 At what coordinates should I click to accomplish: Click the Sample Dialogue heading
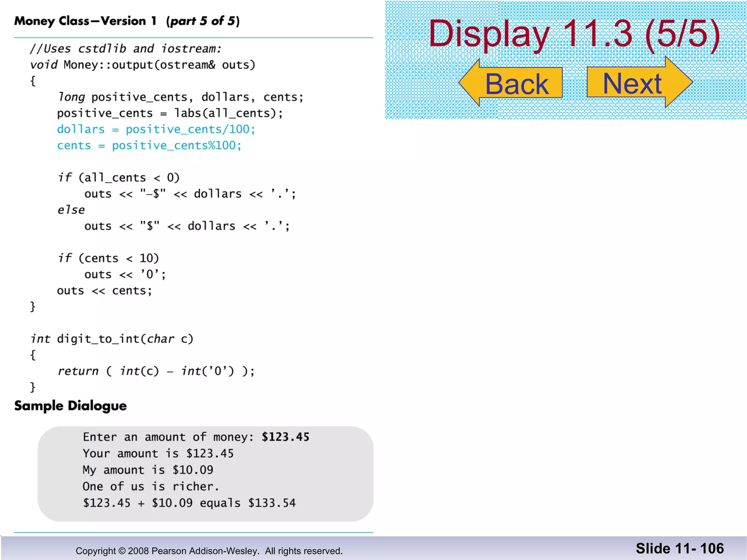point(70,406)
